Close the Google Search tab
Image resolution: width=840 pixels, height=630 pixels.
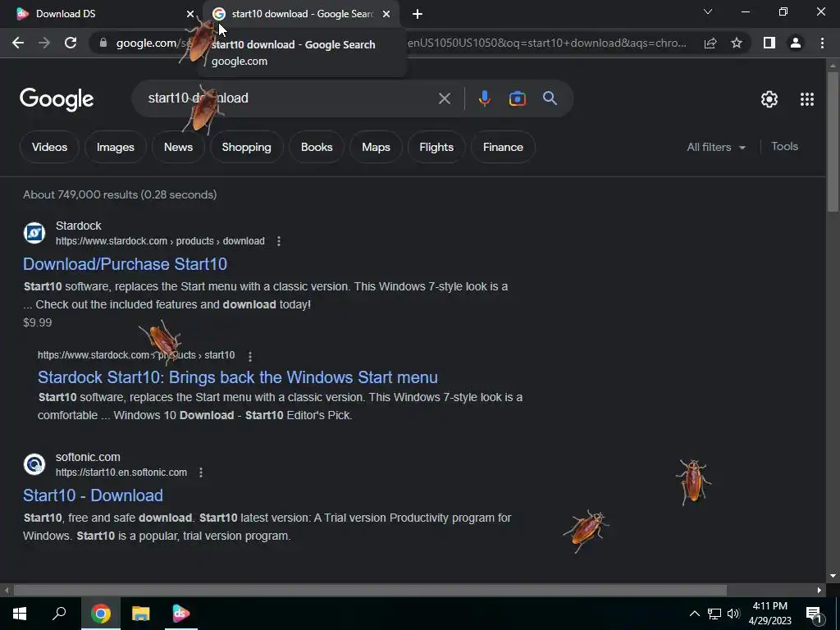[386, 14]
